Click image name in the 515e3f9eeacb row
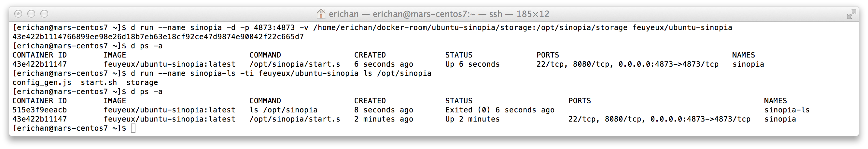868x149 pixels. [x=169, y=110]
